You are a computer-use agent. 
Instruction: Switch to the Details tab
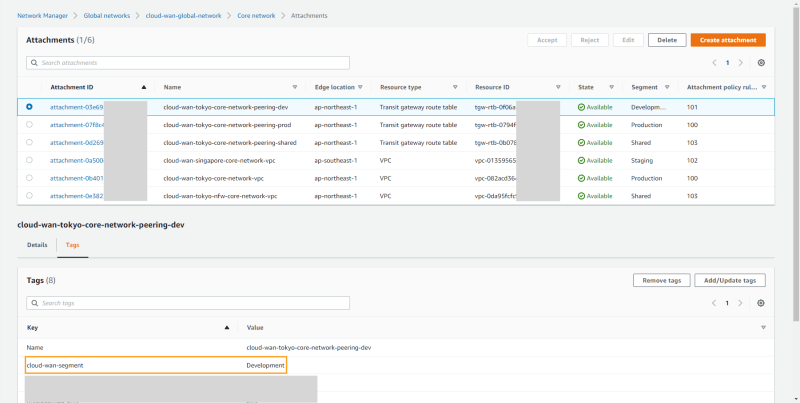[37, 245]
